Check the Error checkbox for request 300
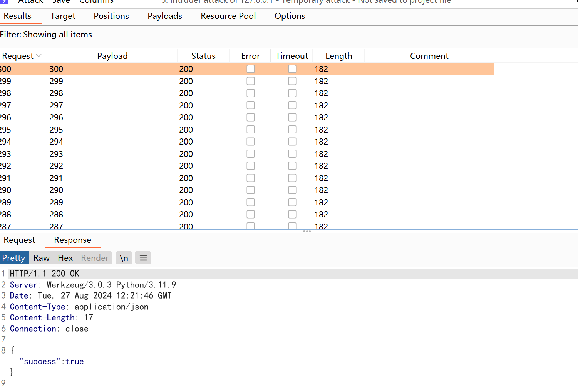 pos(250,69)
